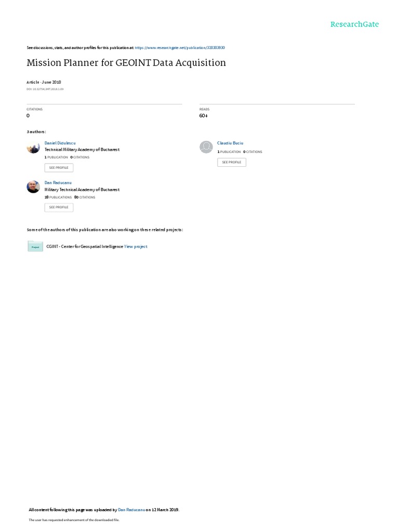Click See Profile button under Dan Raducanu

[x=59, y=207]
